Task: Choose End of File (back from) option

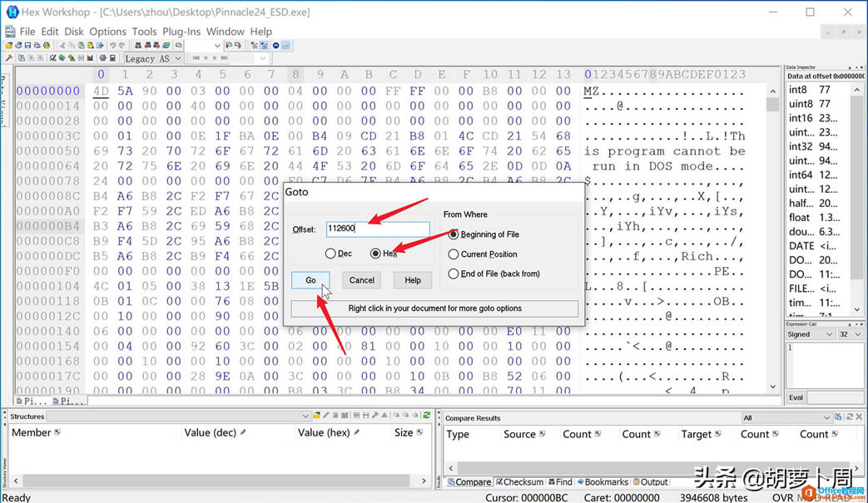Action: (x=454, y=274)
